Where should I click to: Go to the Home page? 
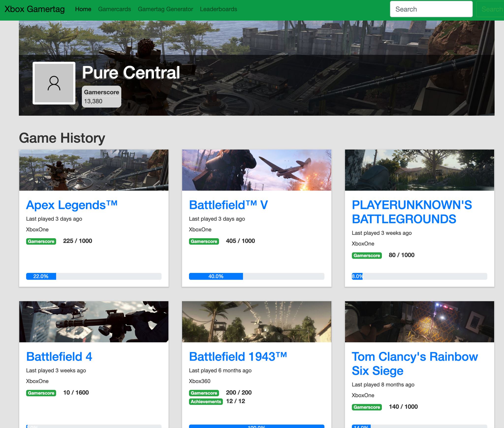(83, 9)
